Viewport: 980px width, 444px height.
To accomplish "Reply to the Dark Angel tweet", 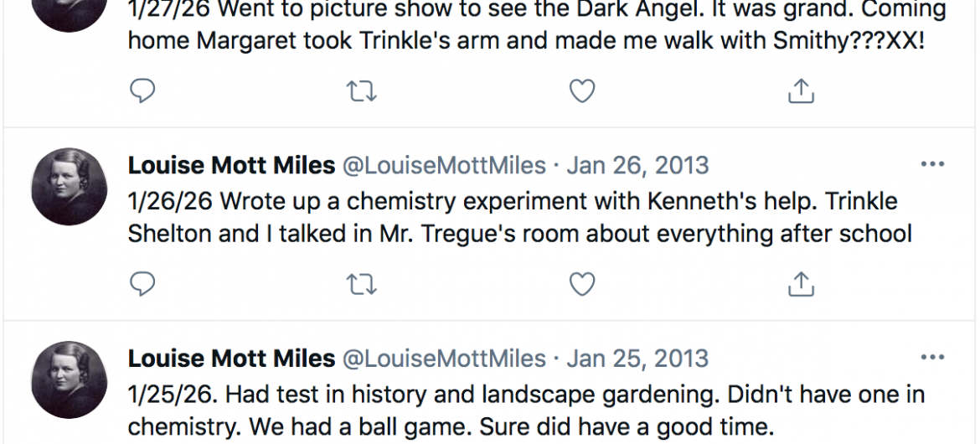I will 143,91.
